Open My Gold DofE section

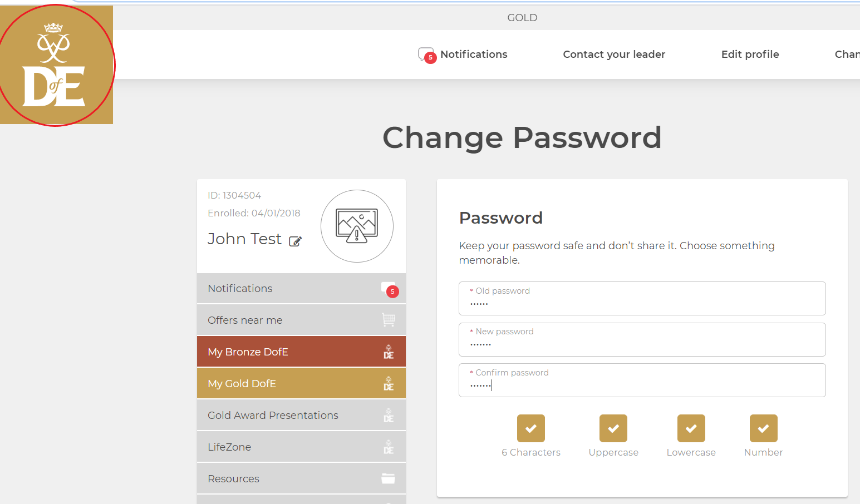[x=301, y=383]
